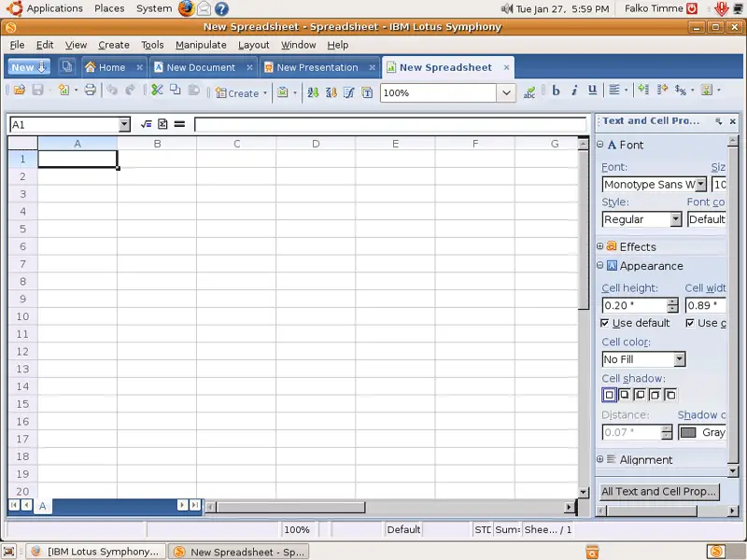Sort ascending with the toolbar icon
This screenshot has width=747, height=560.
tap(313, 92)
